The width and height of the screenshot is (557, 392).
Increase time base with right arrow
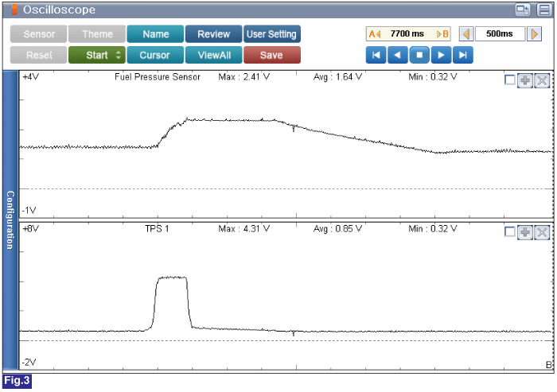pos(534,34)
